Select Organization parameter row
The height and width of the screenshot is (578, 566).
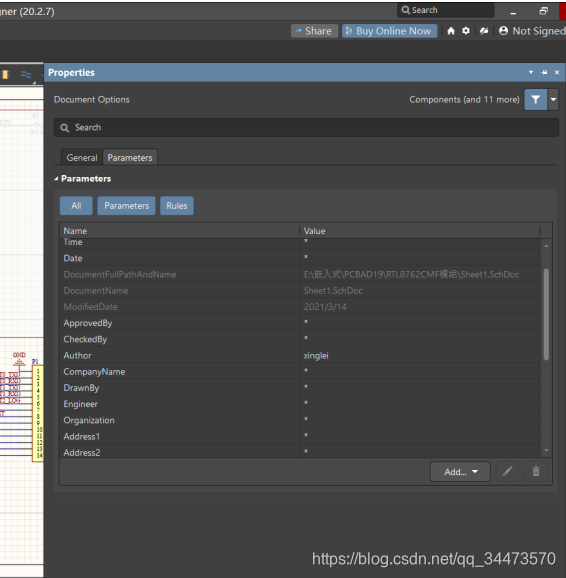(x=300, y=420)
